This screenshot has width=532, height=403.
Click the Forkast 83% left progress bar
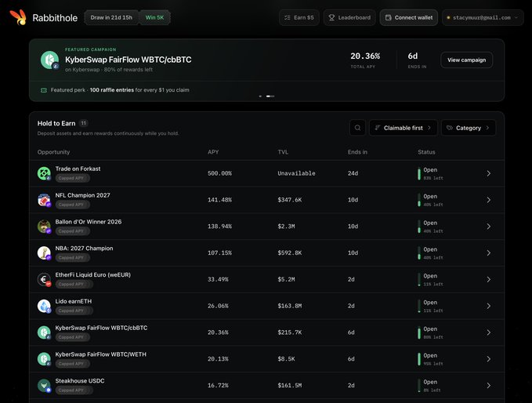point(419,173)
